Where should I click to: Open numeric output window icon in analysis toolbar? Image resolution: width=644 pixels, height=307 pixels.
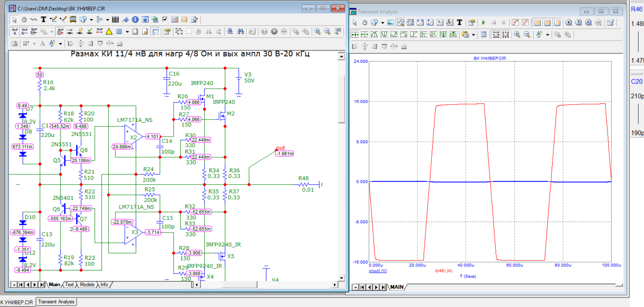click(x=484, y=35)
